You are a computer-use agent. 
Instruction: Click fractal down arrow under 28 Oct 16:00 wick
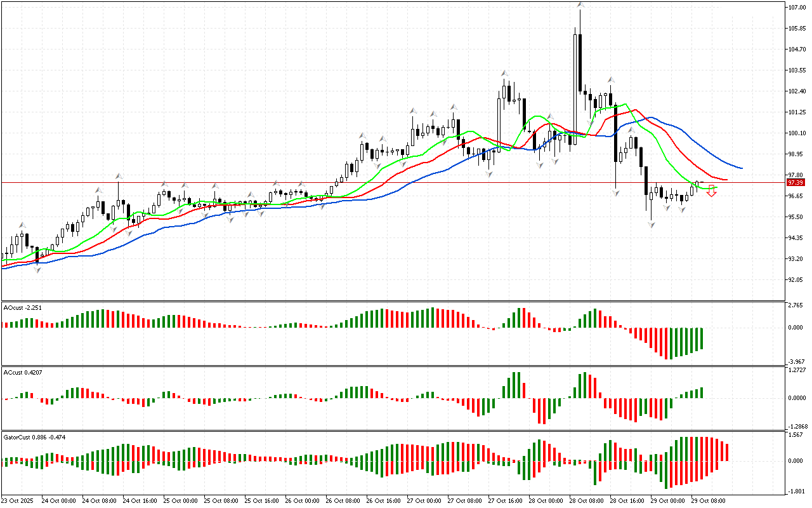616,192
